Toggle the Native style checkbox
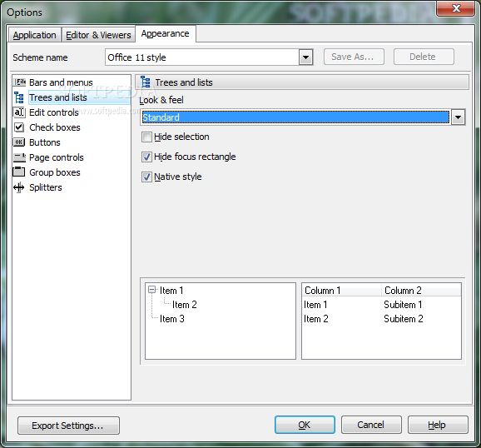The width and height of the screenshot is (481, 448). pyautogui.click(x=146, y=177)
